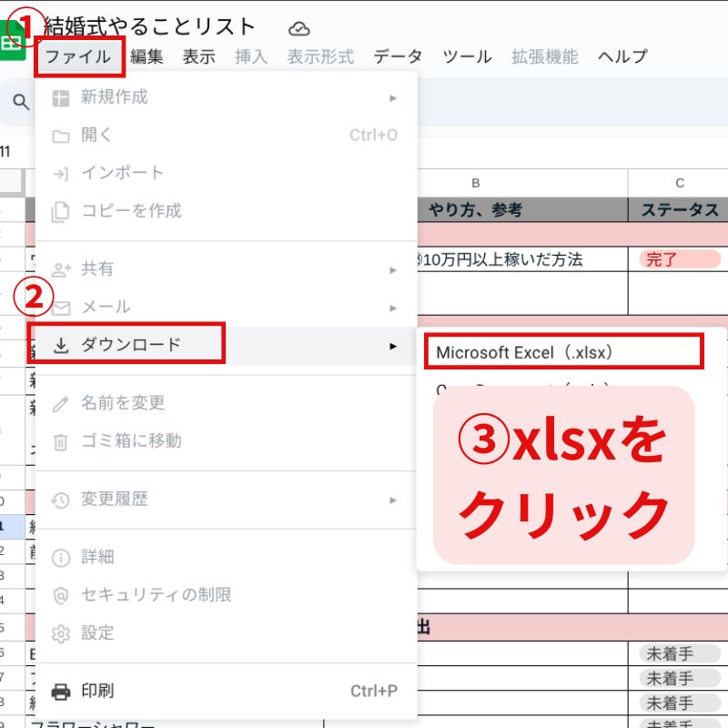The image size is (728, 728).
Task: Choose 名前を変更 from the file menu
Action: 226,403
